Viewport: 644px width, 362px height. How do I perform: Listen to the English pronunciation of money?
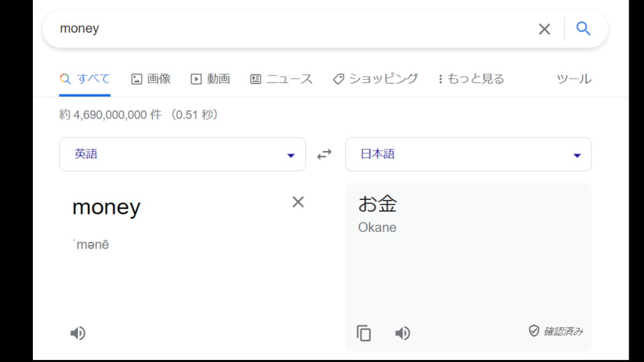pos(78,333)
